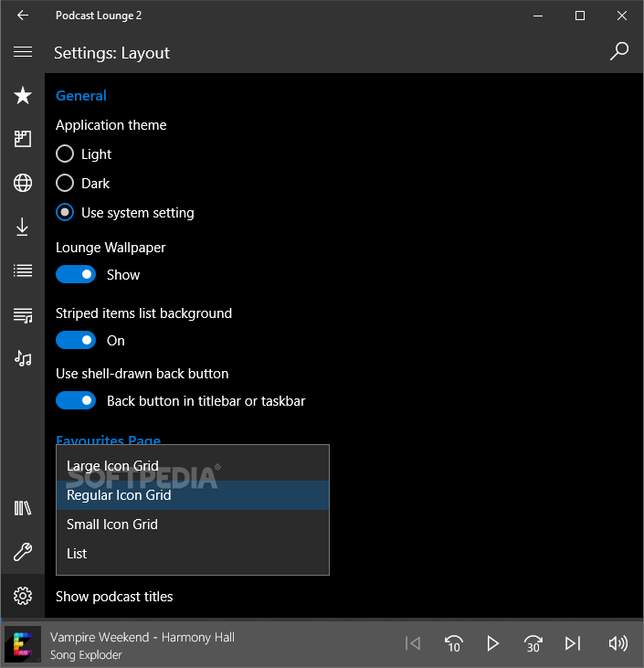Toggle the shell-drawn back button switch
644x668 pixels.
pyautogui.click(x=76, y=400)
